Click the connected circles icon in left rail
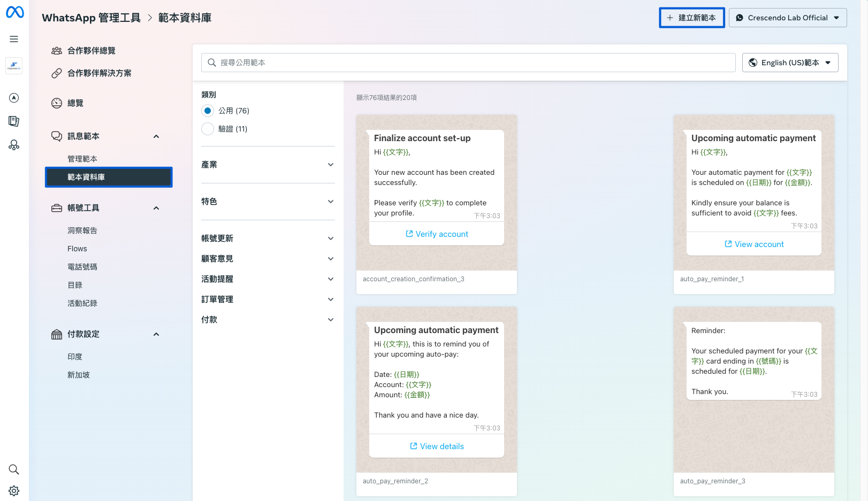The image size is (868, 501). [14, 145]
